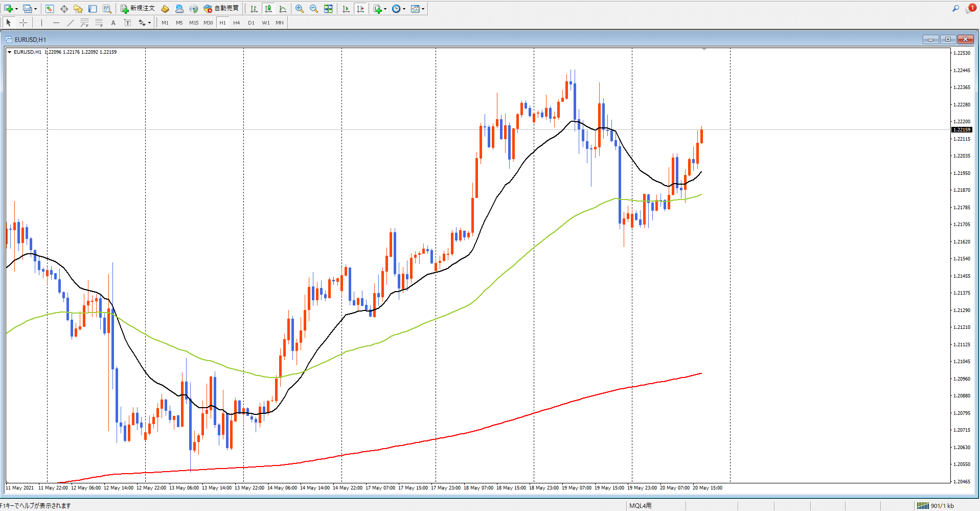Minimize the EURUSD,H1 chart window
Image resolution: width=980 pixels, height=511 pixels.
[x=930, y=39]
